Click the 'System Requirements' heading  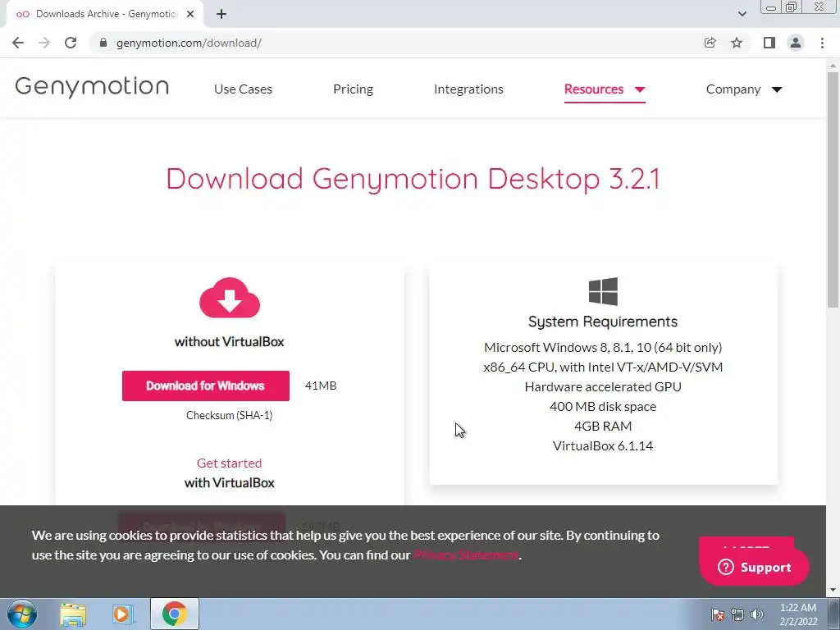click(603, 322)
